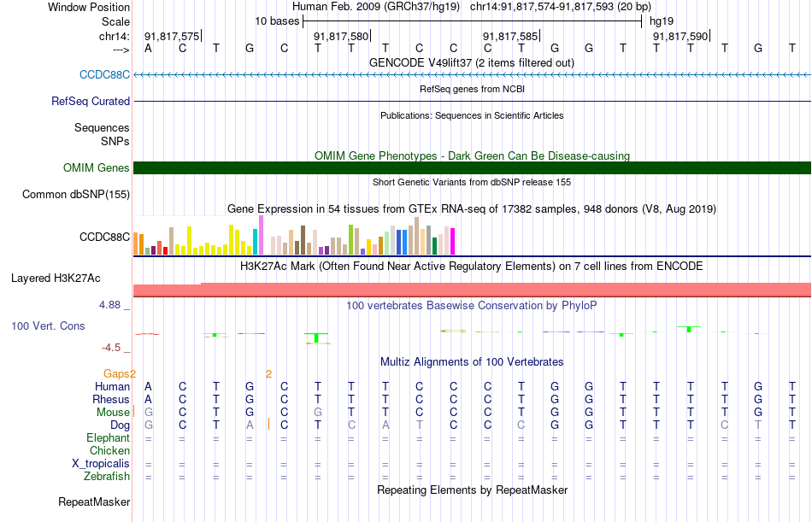Click the CCDC88C GENCODE gene track label
This screenshot has height=522, width=812.
click(x=104, y=74)
